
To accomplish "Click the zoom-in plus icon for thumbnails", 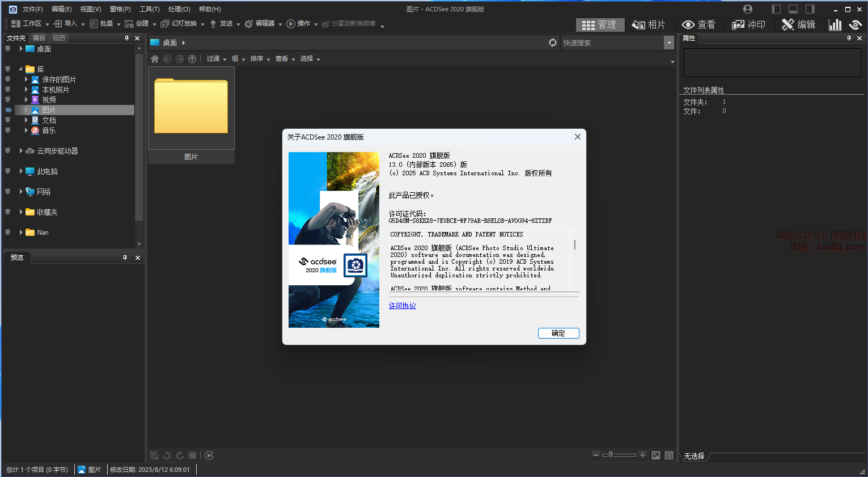I will [642, 455].
